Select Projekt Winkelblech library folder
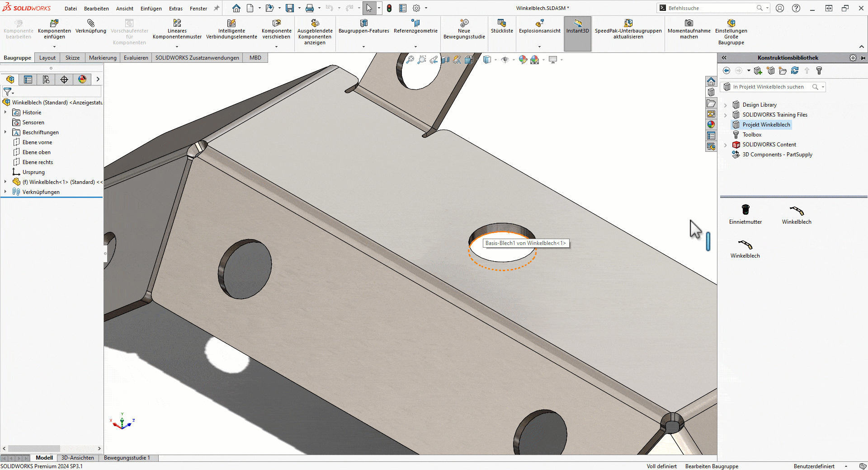 click(x=766, y=125)
